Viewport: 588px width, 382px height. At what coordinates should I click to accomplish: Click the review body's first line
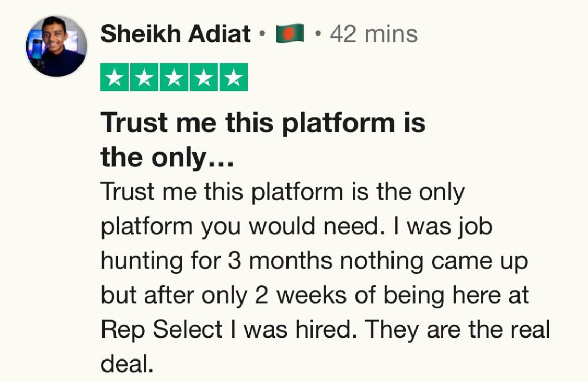click(282, 193)
